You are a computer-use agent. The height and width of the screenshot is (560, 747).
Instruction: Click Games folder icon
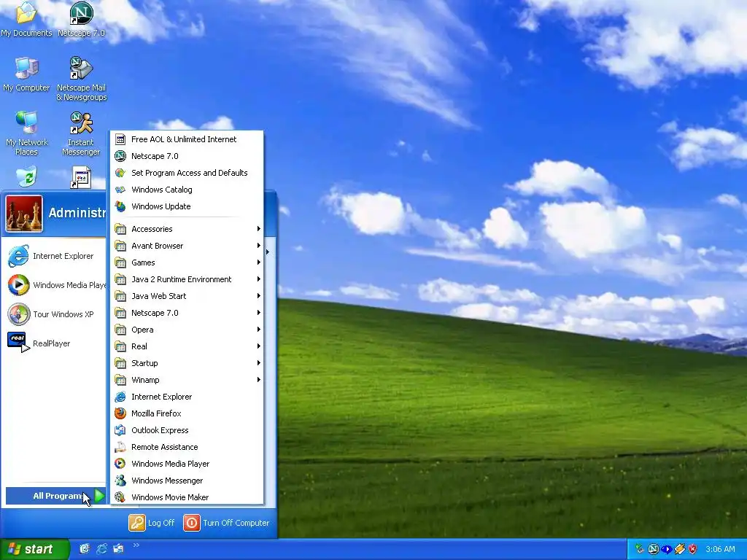point(120,262)
